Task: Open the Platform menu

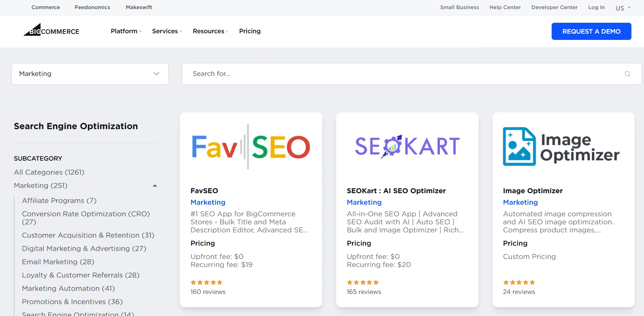Action: coord(125,31)
